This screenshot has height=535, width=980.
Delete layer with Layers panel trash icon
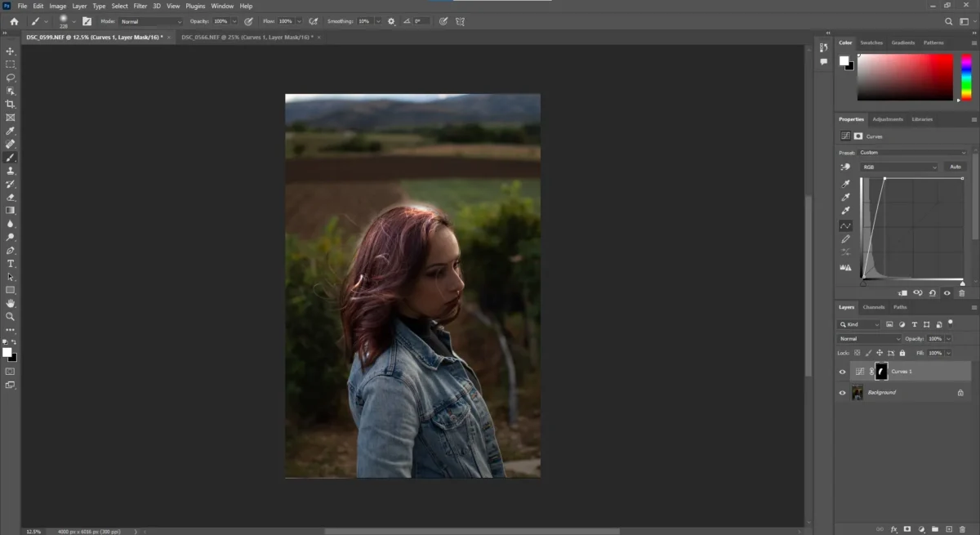[963, 529]
